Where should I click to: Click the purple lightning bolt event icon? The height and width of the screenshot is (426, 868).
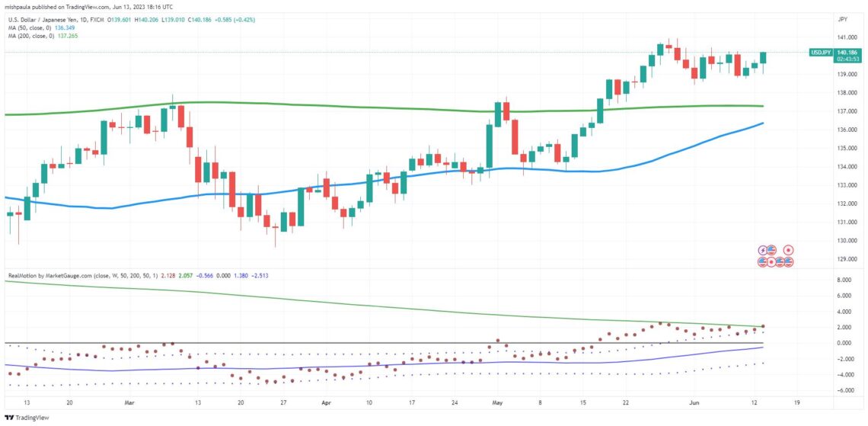coord(763,251)
